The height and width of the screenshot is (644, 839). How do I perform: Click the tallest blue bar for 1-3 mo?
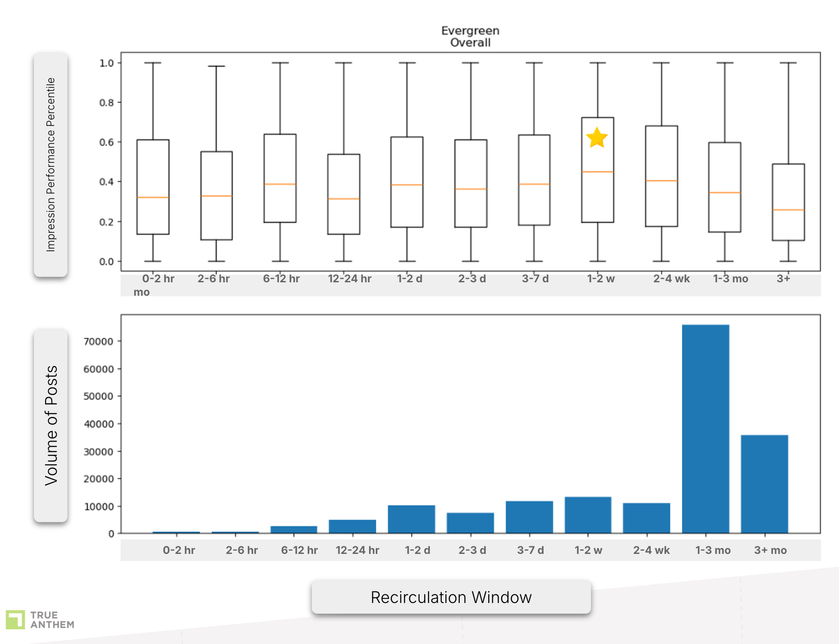(705, 428)
